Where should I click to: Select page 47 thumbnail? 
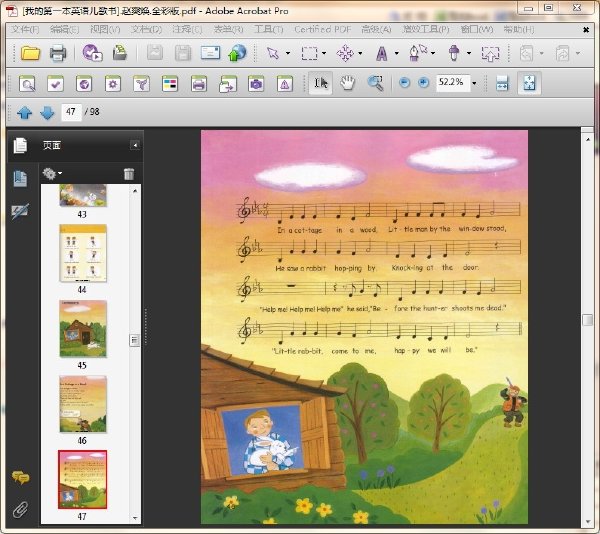(83, 480)
